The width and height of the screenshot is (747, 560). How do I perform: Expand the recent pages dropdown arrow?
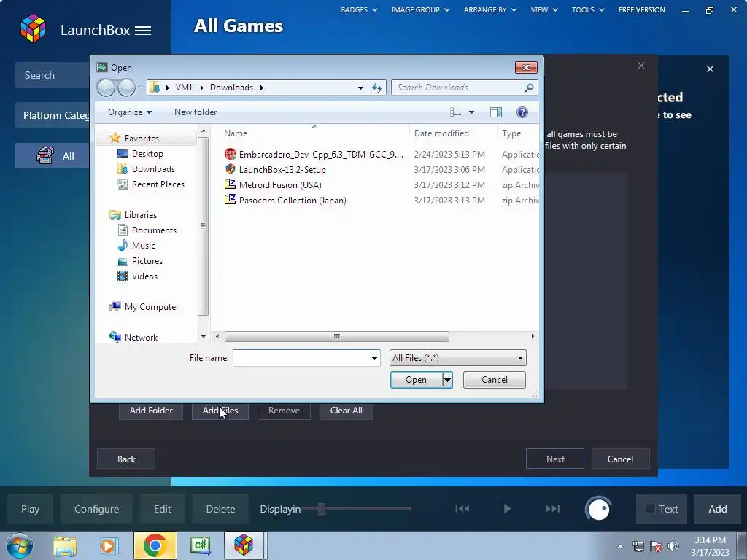(x=141, y=87)
